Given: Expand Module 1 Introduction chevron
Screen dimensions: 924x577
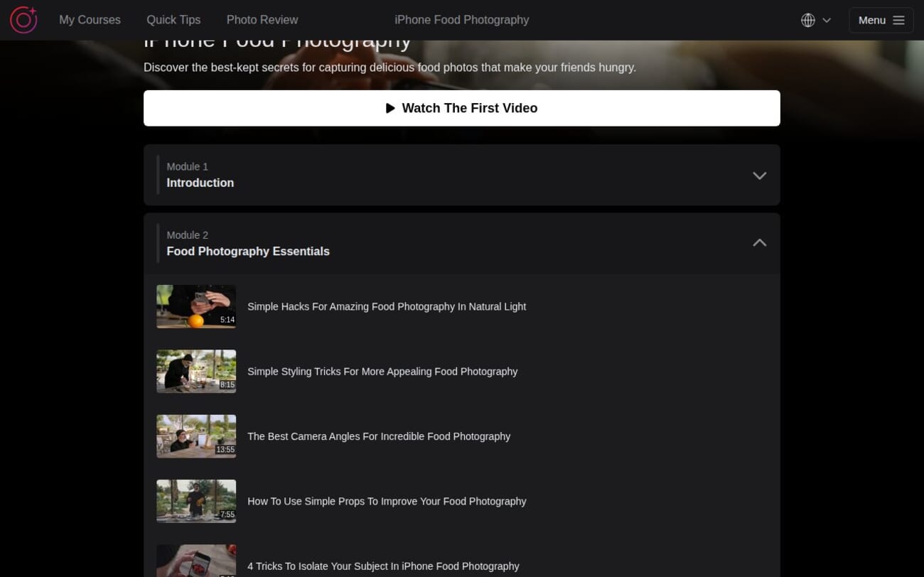Looking at the screenshot, I should 759,176.
